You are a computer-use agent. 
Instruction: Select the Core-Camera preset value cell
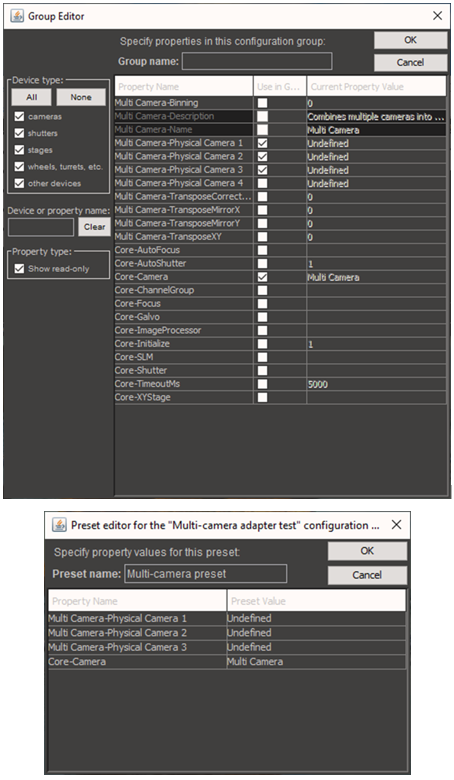[x=316, y=662]
